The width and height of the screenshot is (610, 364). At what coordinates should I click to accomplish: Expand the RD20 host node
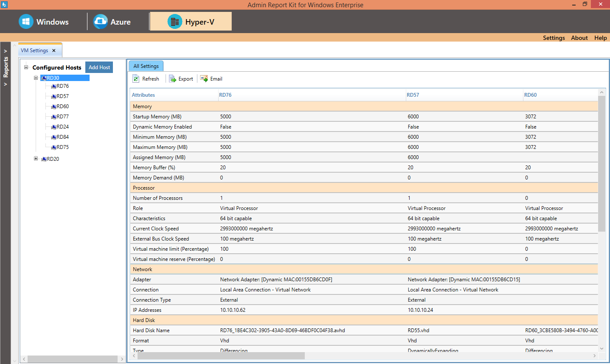(x=36, y=159)
